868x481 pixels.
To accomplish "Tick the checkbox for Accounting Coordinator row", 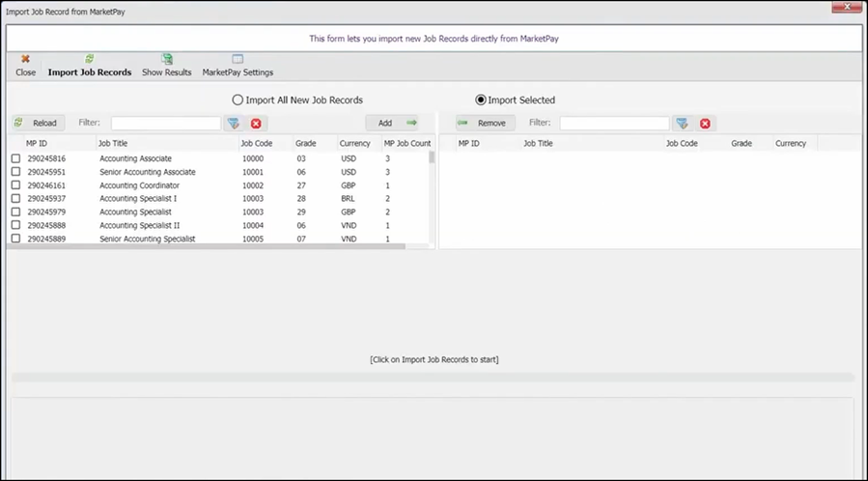I will [15, 185].
